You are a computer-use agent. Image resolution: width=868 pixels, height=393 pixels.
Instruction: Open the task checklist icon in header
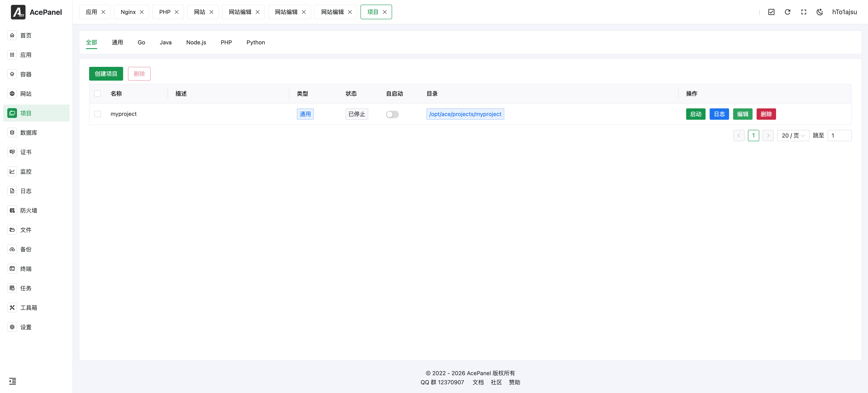(771, 12)
